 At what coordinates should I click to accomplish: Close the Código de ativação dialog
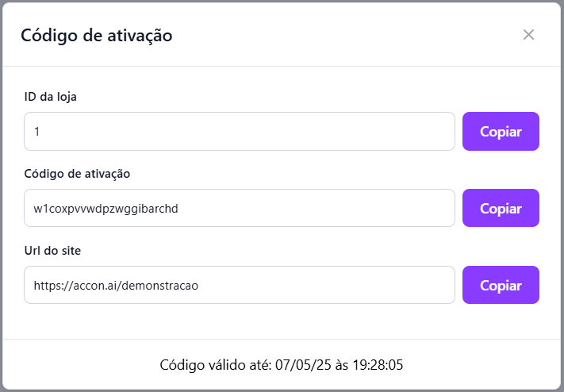529,35
